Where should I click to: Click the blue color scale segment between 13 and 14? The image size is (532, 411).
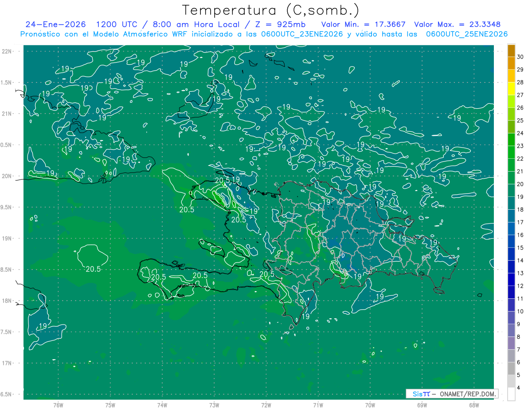point(512,267)
